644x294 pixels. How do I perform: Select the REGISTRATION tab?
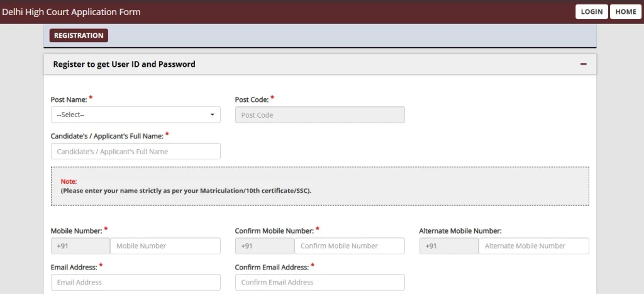tap(79, 35)
